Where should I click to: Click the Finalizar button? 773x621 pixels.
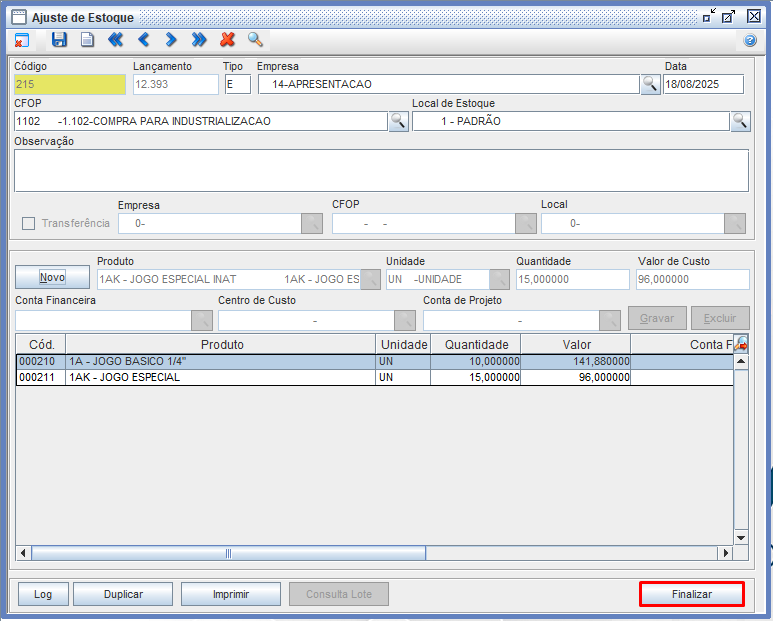click(x=692, y=594)
